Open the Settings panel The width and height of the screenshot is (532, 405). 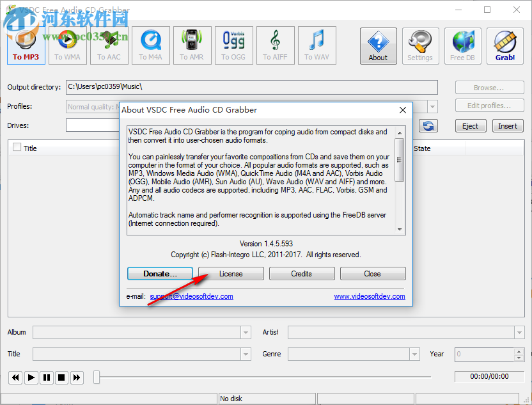tap(420, 45)
